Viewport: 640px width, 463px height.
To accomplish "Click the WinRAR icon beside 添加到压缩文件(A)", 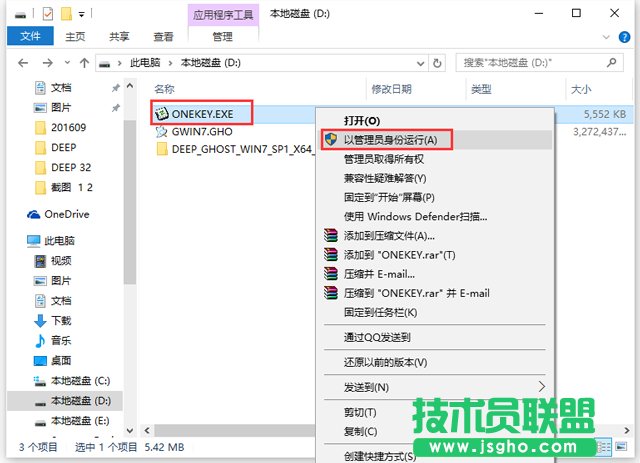I will tap(331, 236).
